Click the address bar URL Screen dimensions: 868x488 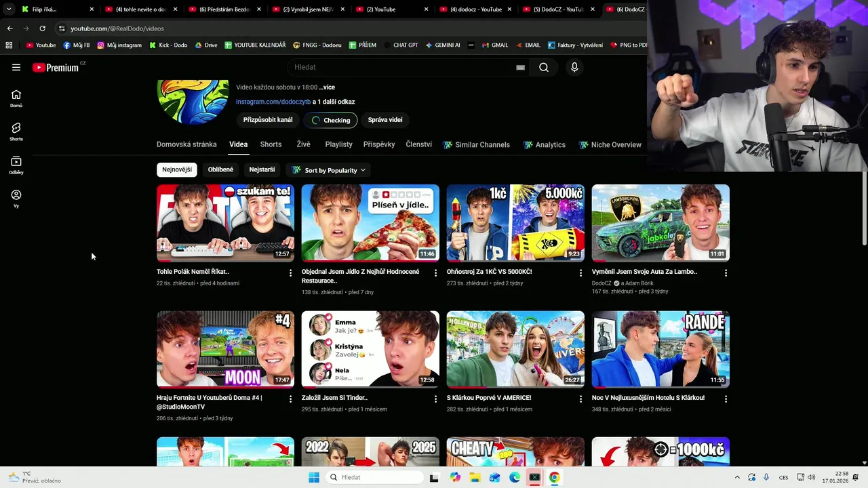click(x=117, y=28)
